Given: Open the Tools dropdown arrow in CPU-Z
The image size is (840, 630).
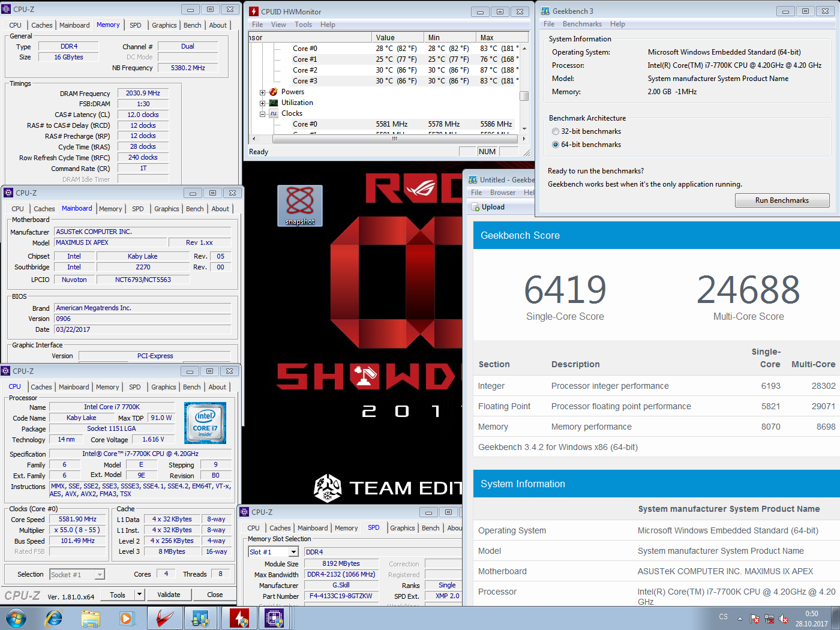Looking at the screenshot, I should pos(139,595).
